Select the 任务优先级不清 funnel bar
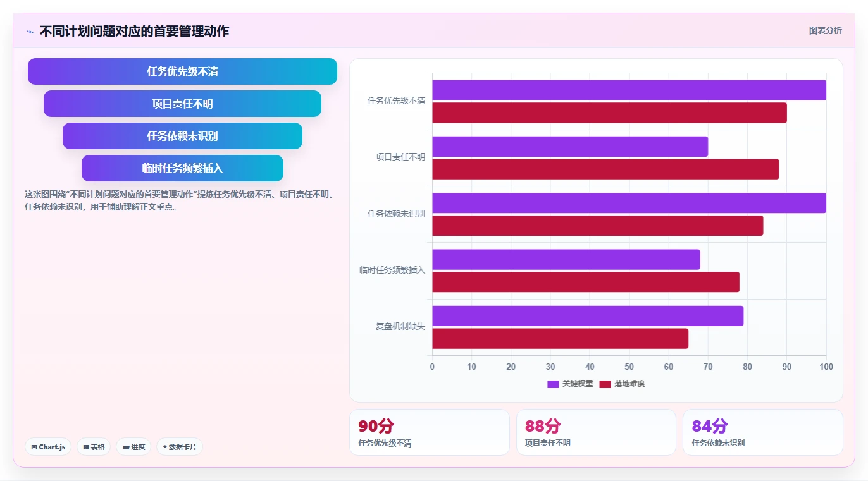The width and height of the screenshot is (868, 481). [182, 71]
